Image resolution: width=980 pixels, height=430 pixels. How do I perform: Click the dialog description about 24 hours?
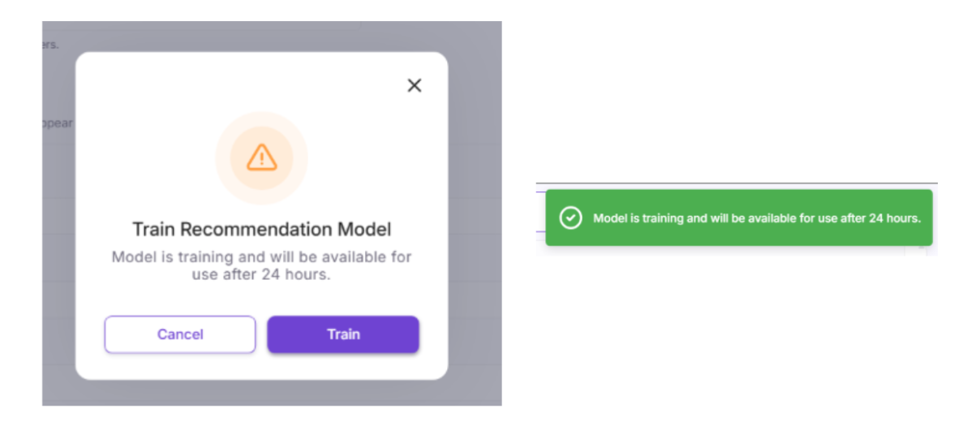point(262,265)
